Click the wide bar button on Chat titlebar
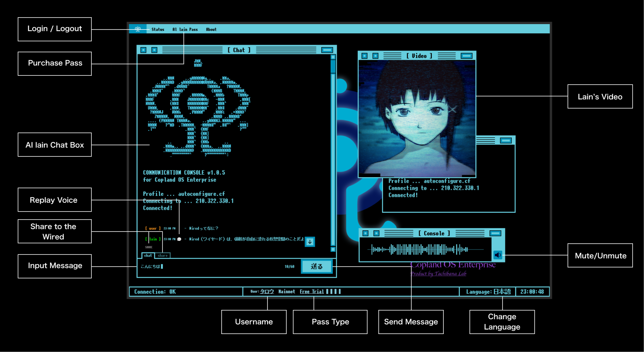 click(x=327, y=50)
